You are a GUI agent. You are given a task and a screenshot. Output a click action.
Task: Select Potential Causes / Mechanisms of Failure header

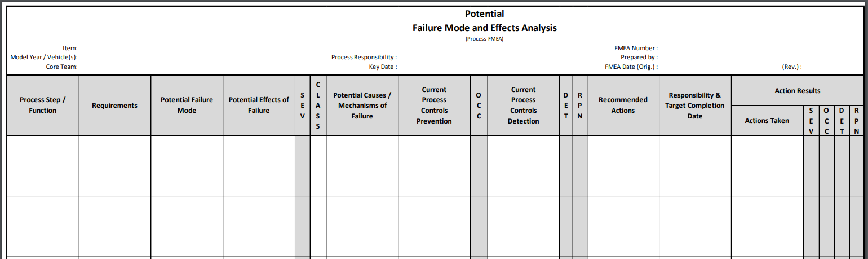[362, 105]
